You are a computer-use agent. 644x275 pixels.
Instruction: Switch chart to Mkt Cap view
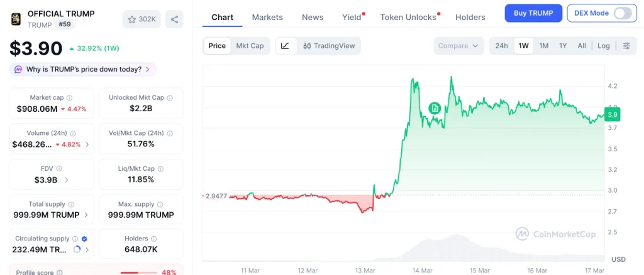point(250,46)
